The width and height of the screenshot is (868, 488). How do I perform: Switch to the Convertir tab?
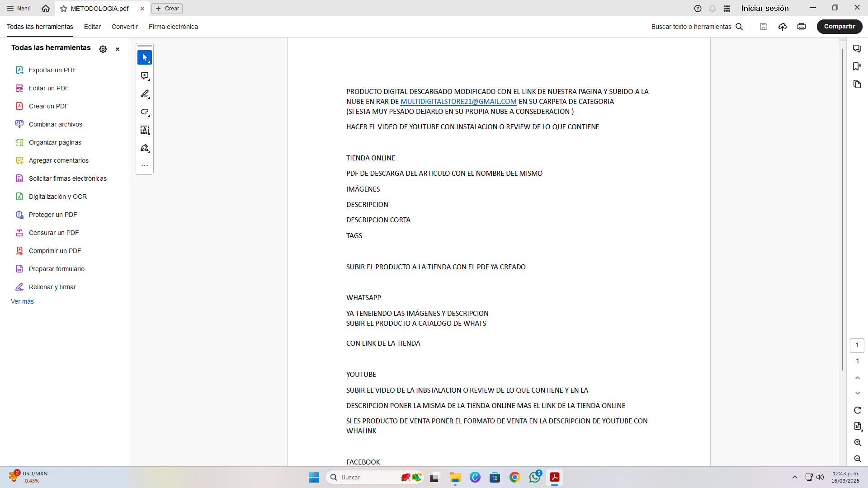click(125, 27)
